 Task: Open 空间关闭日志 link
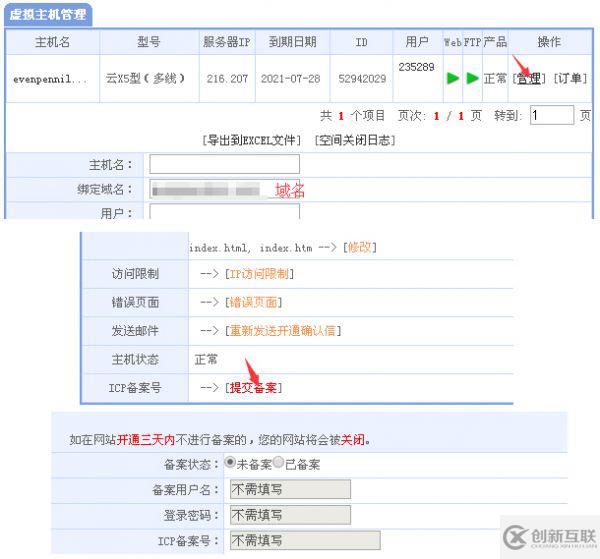355,140
